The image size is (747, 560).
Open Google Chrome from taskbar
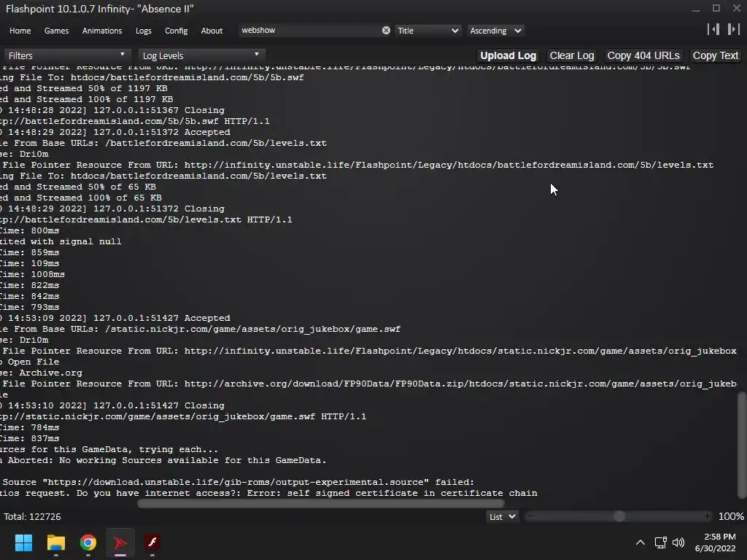88,542
